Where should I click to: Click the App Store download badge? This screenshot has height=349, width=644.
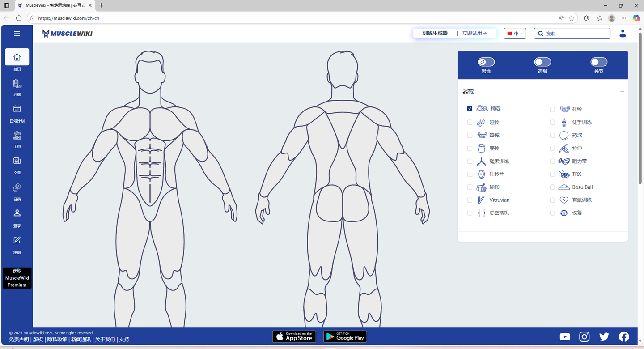[x=294, y=336]
